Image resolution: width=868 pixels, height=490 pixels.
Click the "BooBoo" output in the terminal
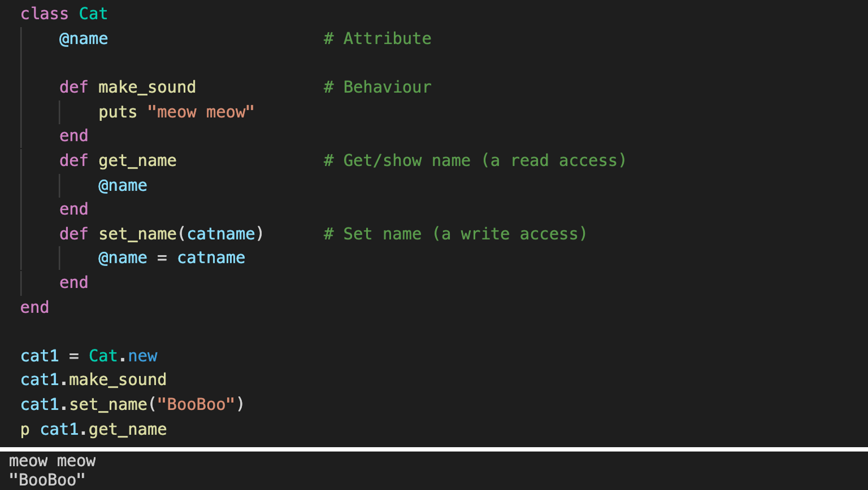click(47, 480)
